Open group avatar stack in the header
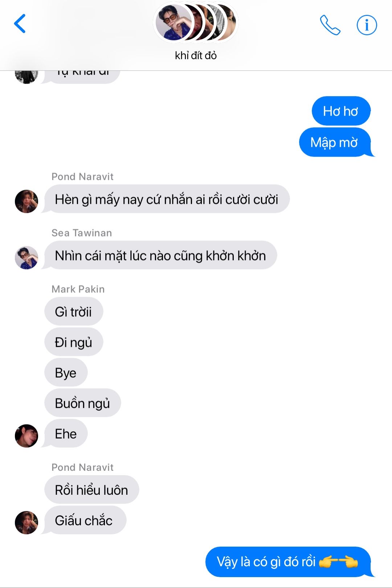 coord(196,22)
